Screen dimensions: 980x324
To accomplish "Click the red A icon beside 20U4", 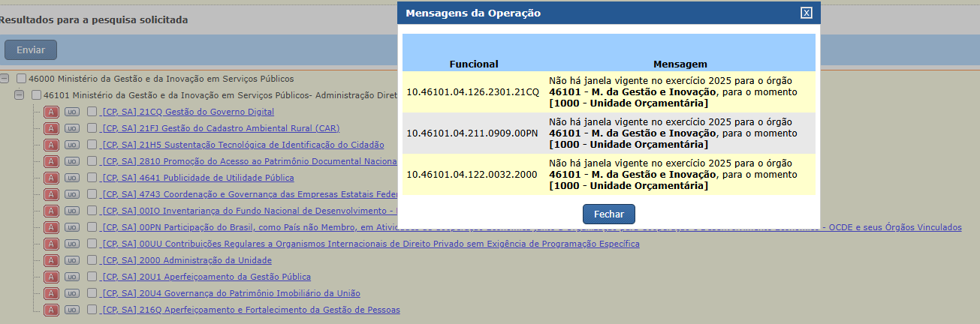I will pyautogui.click(x=51, y=293).
